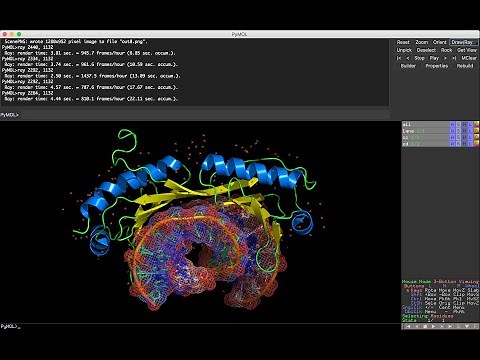The width and height of the screenshot is (480, 360).
Task: Click rewind icon in bottom movie bar
Action: click(408, 326)
